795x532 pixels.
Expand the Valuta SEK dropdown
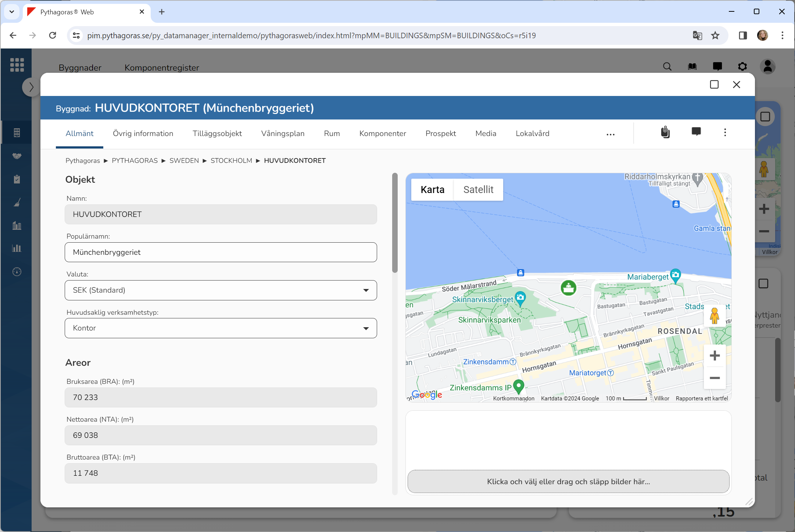221,290
